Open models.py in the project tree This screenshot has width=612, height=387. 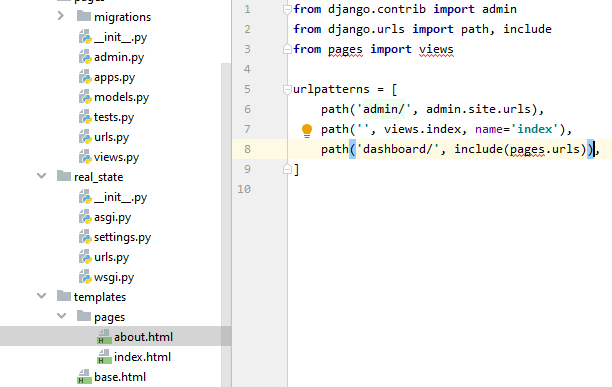point(121,97)
